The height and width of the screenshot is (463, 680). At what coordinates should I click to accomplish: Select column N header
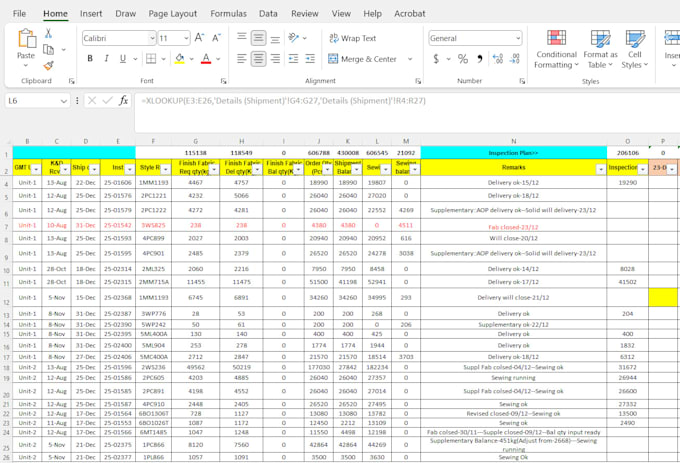tap(513, 141)
